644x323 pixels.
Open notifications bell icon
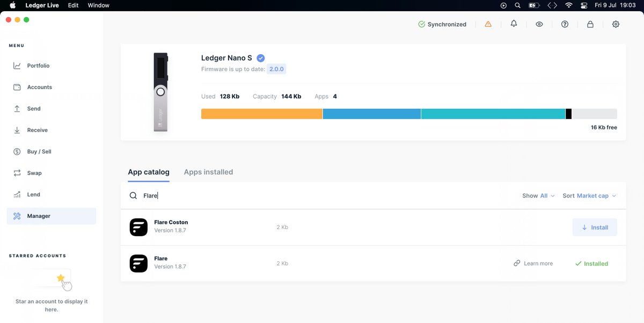point(514,24)
